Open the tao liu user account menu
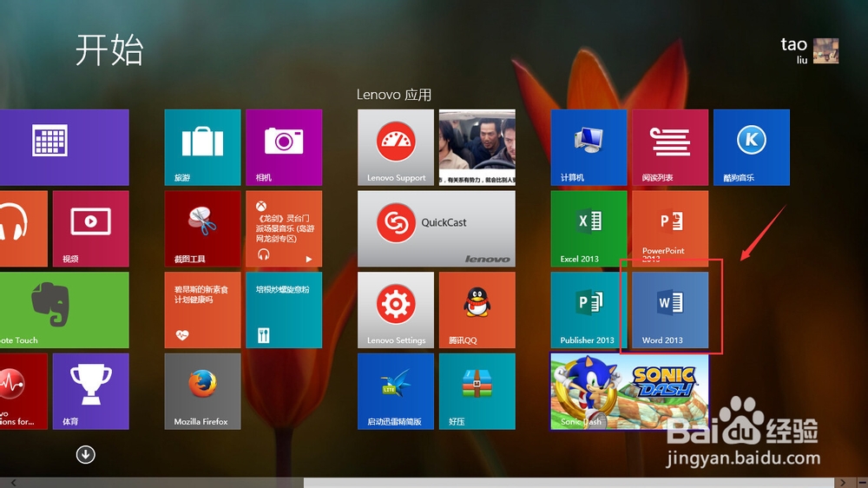868x488 pixels. pos(809,50)
